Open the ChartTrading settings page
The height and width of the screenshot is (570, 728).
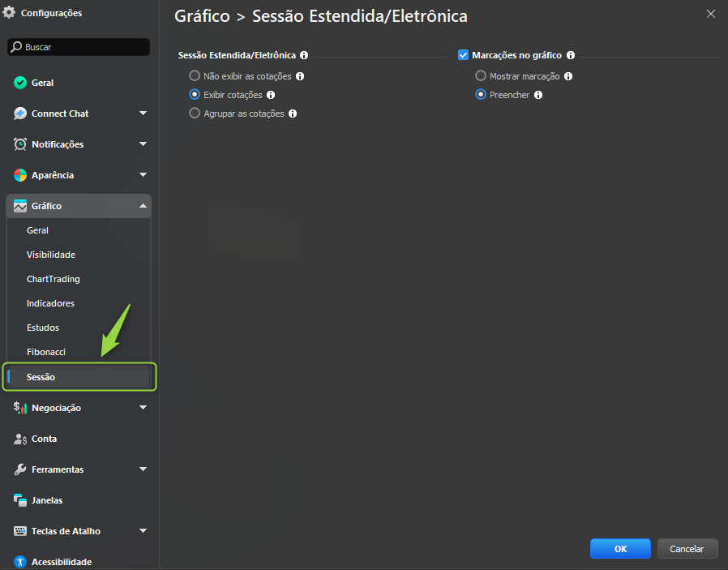point(54,279)
